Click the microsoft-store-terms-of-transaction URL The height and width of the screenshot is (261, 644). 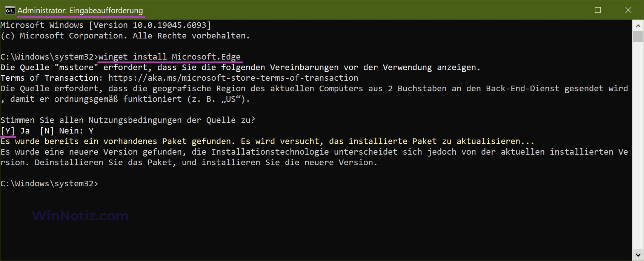coord(233,78)
